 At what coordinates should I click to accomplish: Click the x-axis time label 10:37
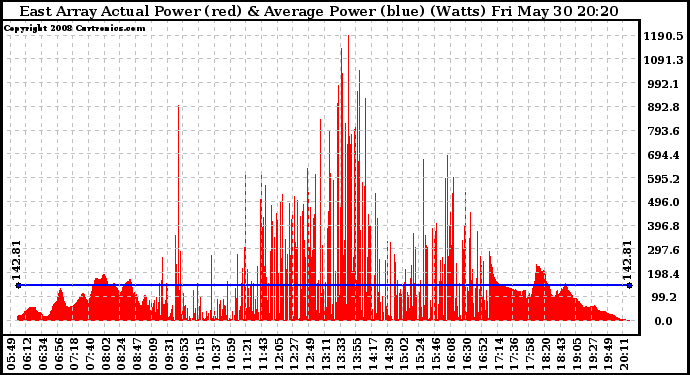pyautogui.click(x=216, y=354)
